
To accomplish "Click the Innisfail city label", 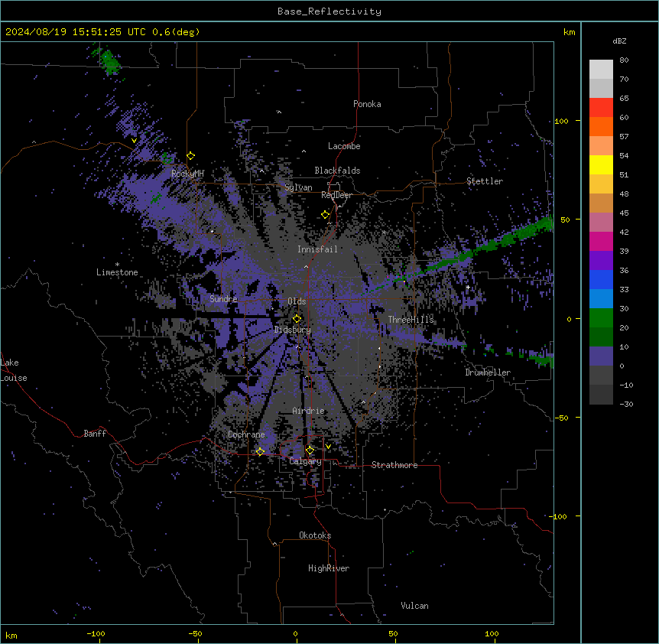I will coord(317,249).
